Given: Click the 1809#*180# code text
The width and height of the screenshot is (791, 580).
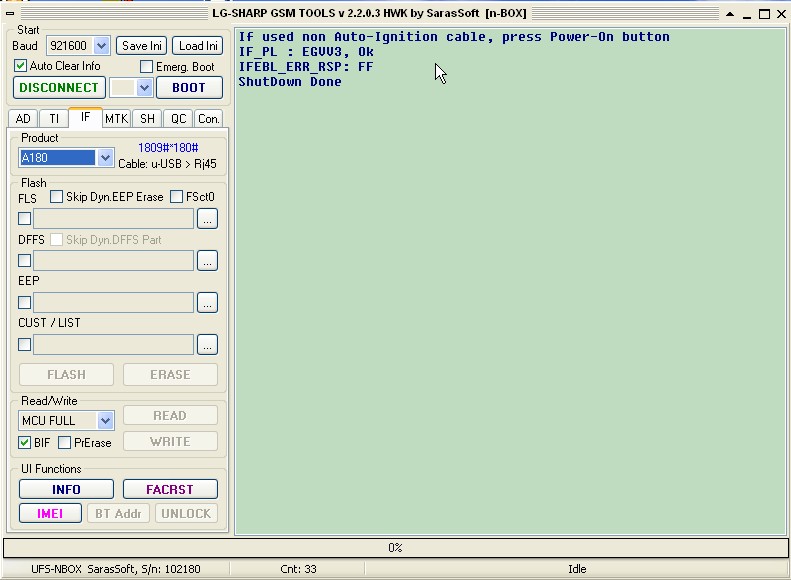Looking at the screenshot, I should click(x=168, y=148).
